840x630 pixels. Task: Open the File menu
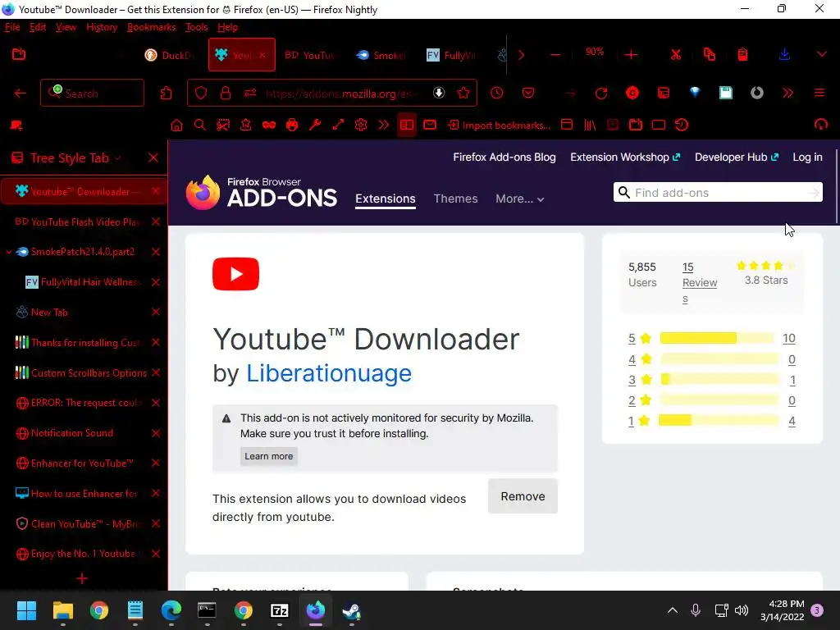[x=12, y=27]
